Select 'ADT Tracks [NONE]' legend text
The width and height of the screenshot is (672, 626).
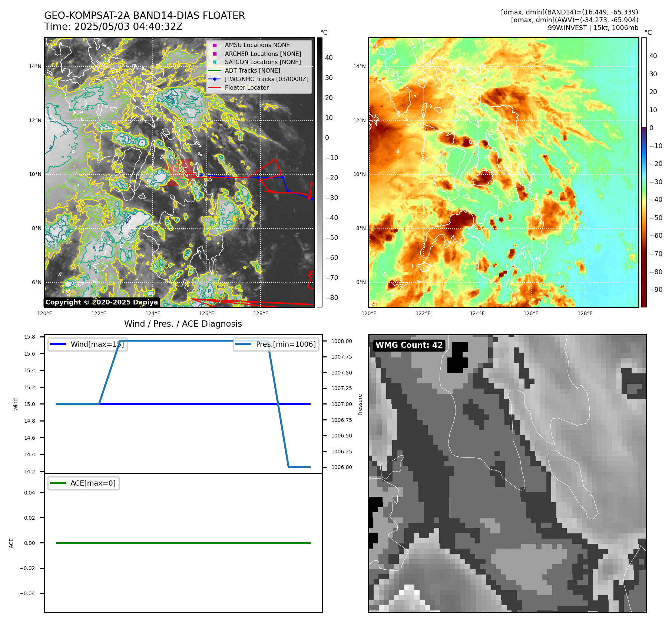coord(252,70)
